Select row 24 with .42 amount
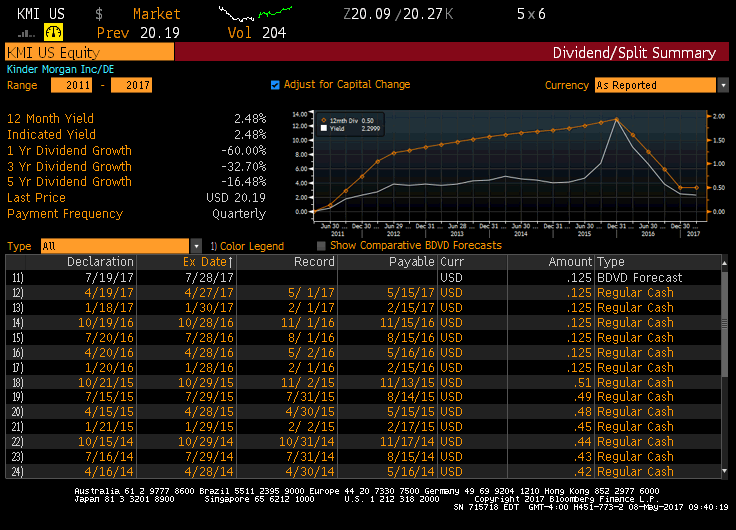Screen dimensions: 736x530 point(364,471)
